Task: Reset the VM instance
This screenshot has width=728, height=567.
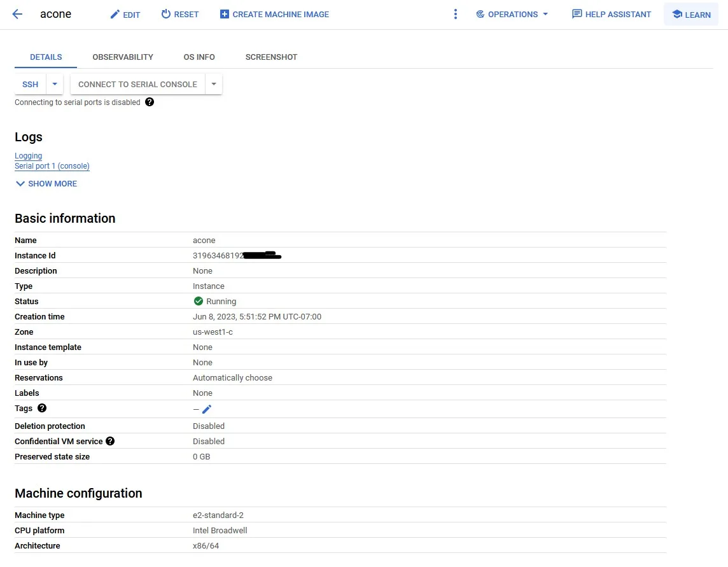Action: point(179,14)
